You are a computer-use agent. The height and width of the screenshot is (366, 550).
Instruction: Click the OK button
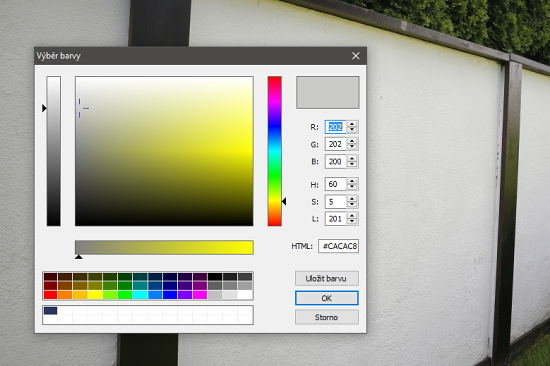327,298
